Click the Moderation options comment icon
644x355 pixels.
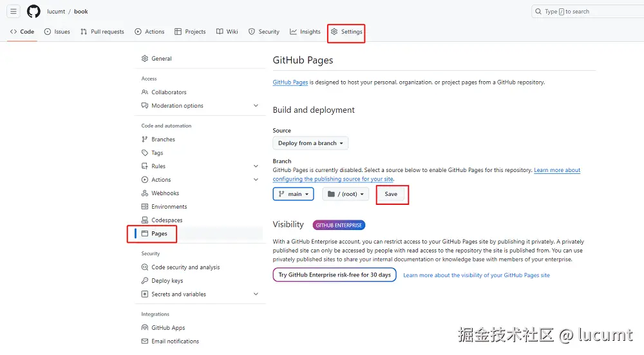tap(144, 106)
